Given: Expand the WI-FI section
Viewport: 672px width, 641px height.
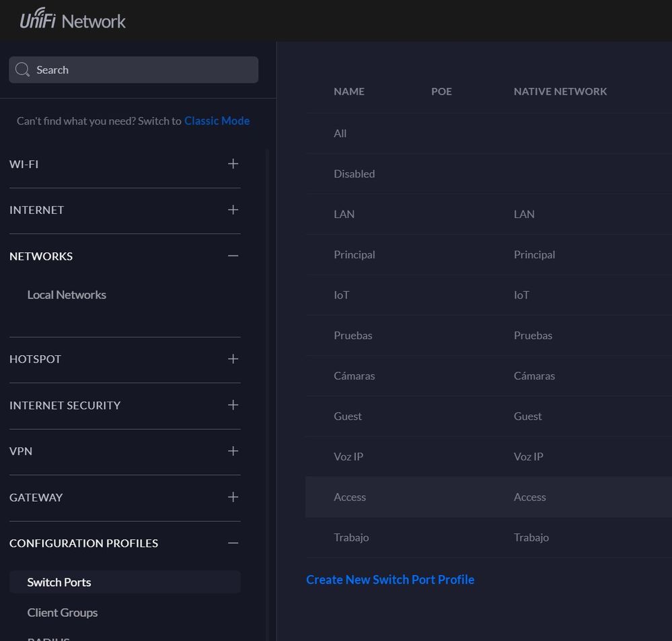Looking at the screenshot, I should 233,164.
